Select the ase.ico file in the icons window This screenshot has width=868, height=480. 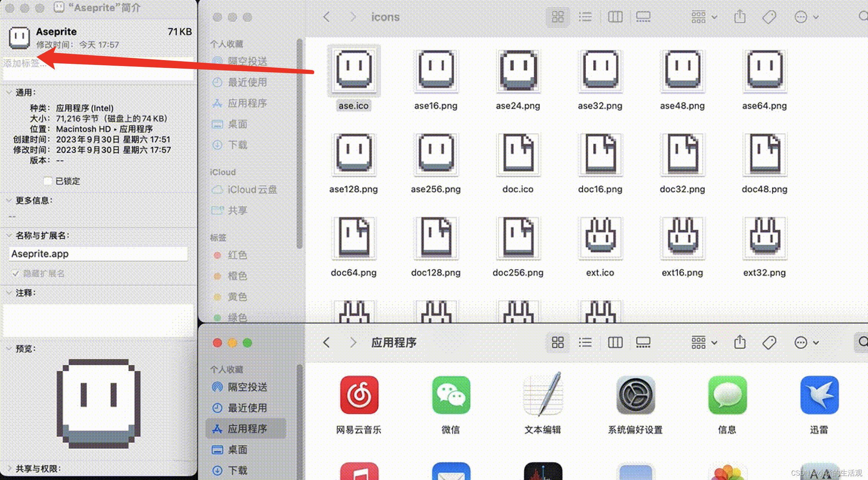tap(353, 70)
